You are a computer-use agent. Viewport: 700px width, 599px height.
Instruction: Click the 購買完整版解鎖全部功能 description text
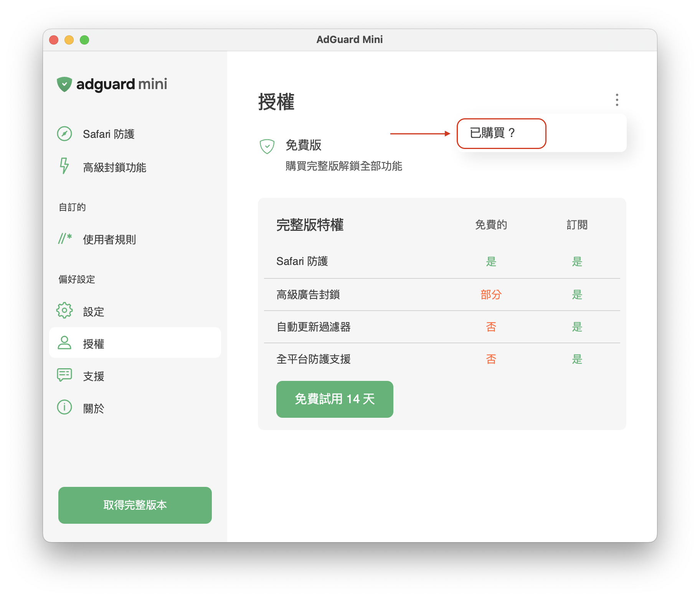point(344,166)
